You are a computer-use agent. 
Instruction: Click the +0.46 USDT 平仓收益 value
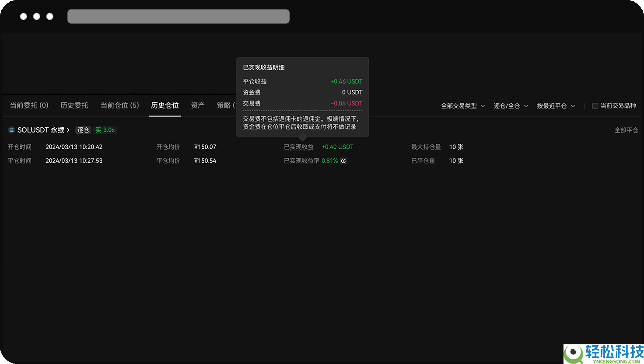[346, 81]
